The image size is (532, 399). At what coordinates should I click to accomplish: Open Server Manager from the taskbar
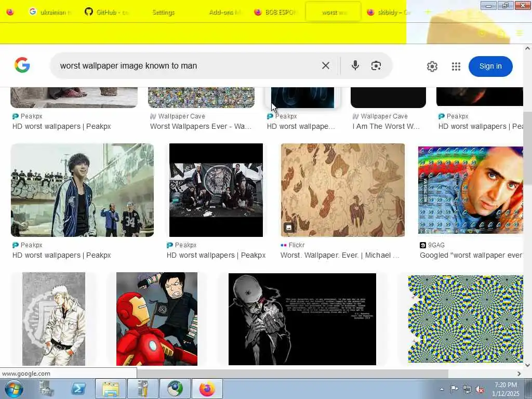46,389
